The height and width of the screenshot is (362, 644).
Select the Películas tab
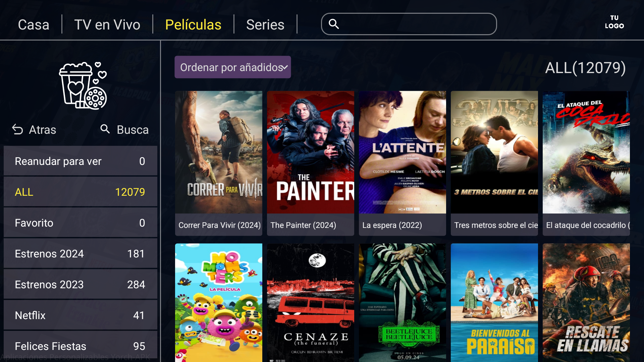point(193,24)
